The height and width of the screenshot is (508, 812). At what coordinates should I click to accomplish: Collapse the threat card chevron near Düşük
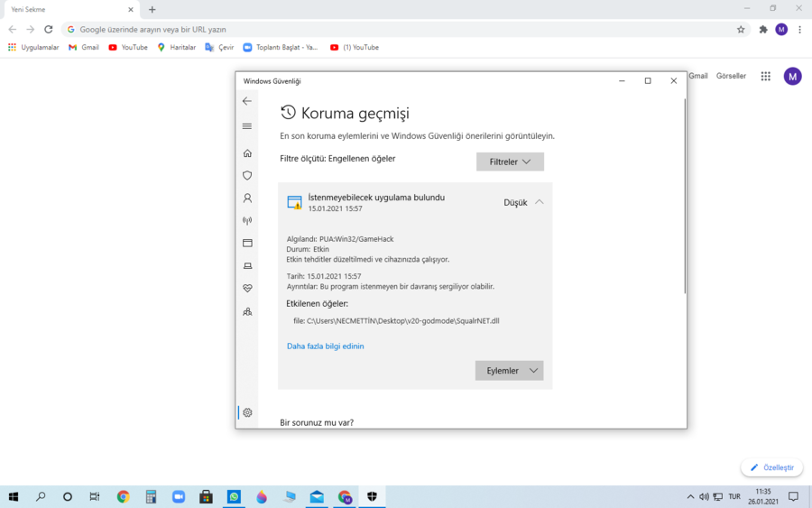coord(540,202)
